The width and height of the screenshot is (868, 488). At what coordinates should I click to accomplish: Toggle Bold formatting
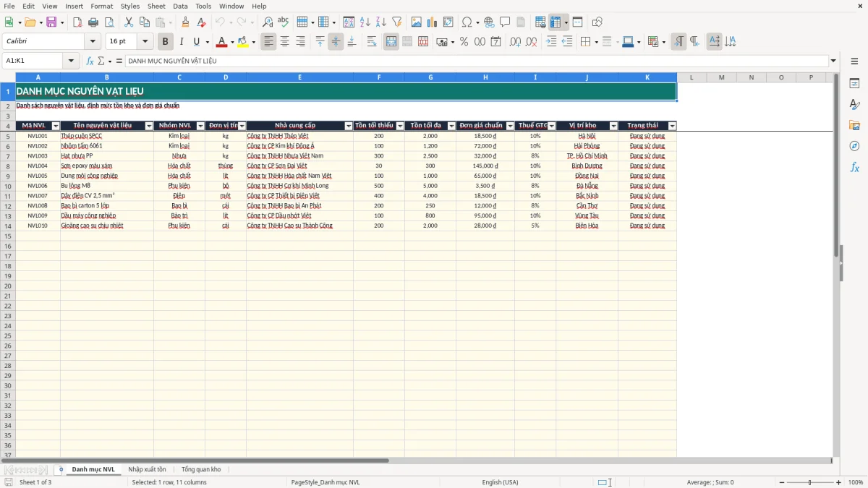(x=166, y=42)
